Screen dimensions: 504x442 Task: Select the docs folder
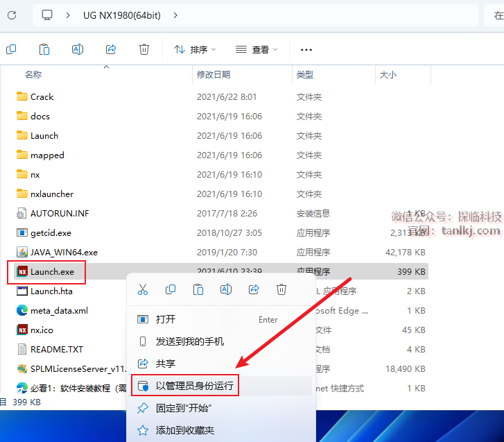(x=40, y=116)
